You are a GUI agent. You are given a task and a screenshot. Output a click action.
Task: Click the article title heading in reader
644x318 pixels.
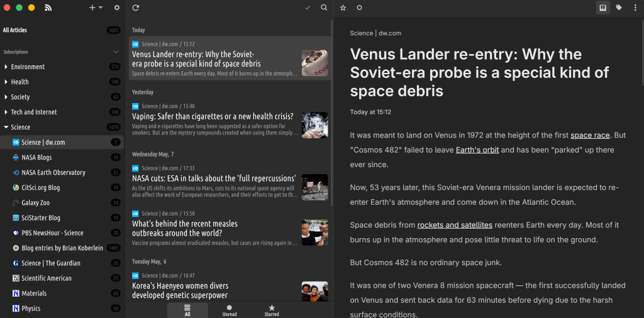click(x=479, y=72)
